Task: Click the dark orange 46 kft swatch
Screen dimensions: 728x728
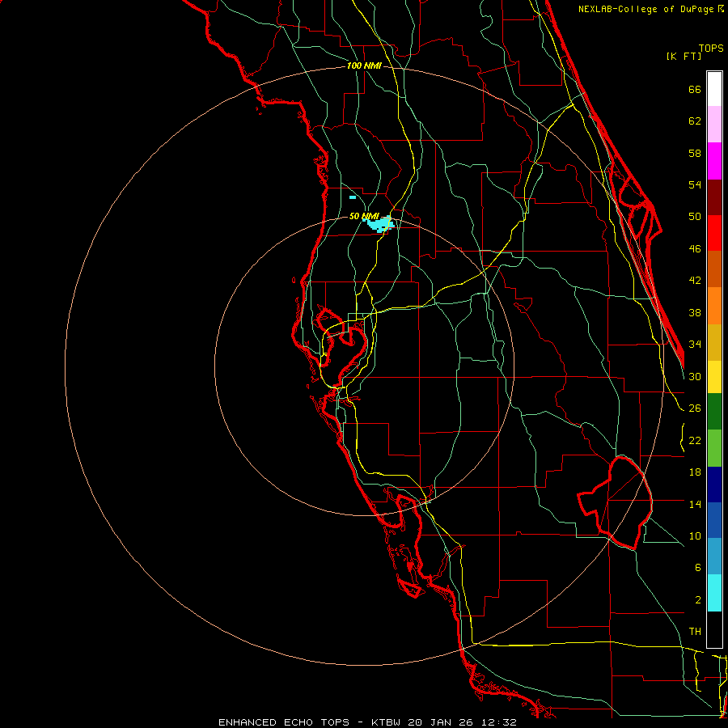Action: 714,269
